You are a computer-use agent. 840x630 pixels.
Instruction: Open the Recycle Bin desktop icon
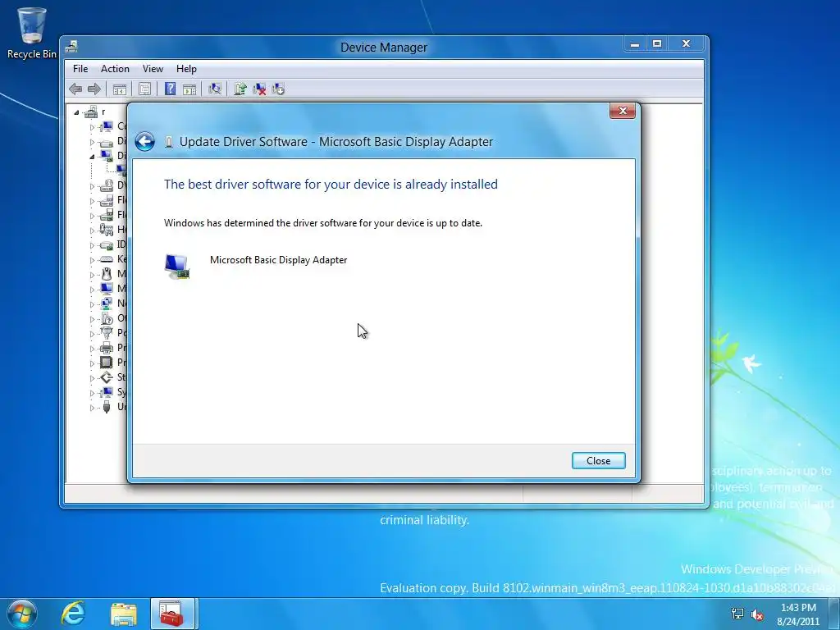[32, 32]
